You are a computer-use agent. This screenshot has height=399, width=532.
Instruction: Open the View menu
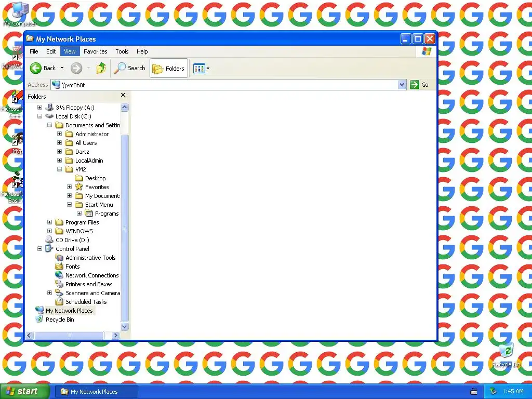pos(70,51)
